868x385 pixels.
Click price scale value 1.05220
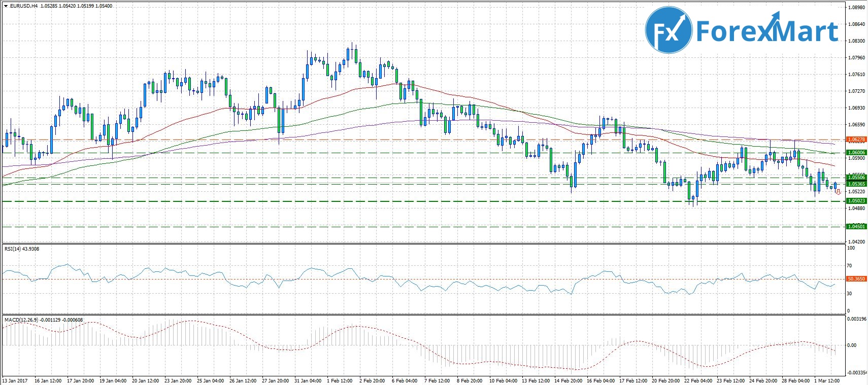point(856,192)
